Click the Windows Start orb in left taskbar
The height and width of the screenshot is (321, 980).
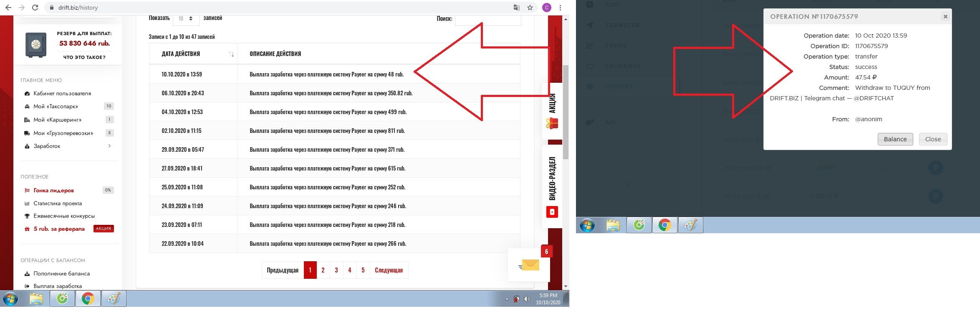coord(10,299)
